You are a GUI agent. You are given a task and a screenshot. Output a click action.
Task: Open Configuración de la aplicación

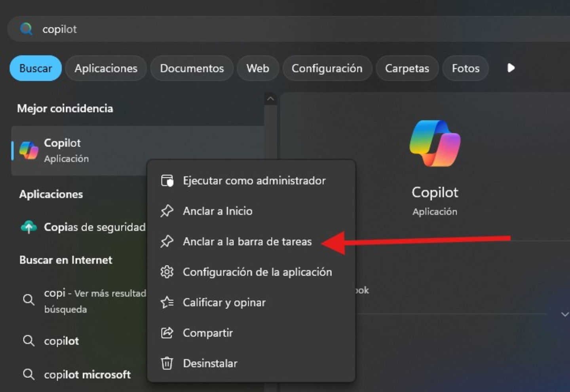coord(251,272)
